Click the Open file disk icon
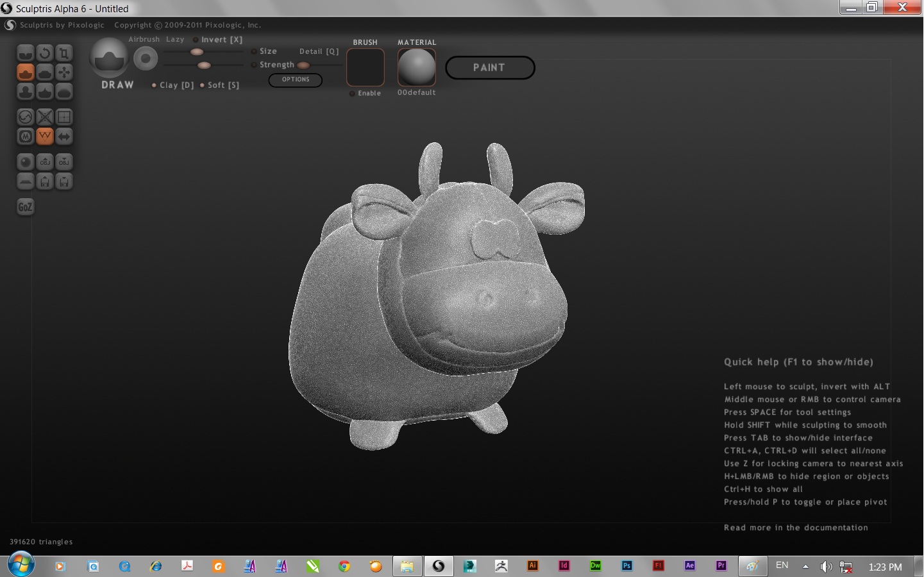The image size is (924, 577). 45,181
